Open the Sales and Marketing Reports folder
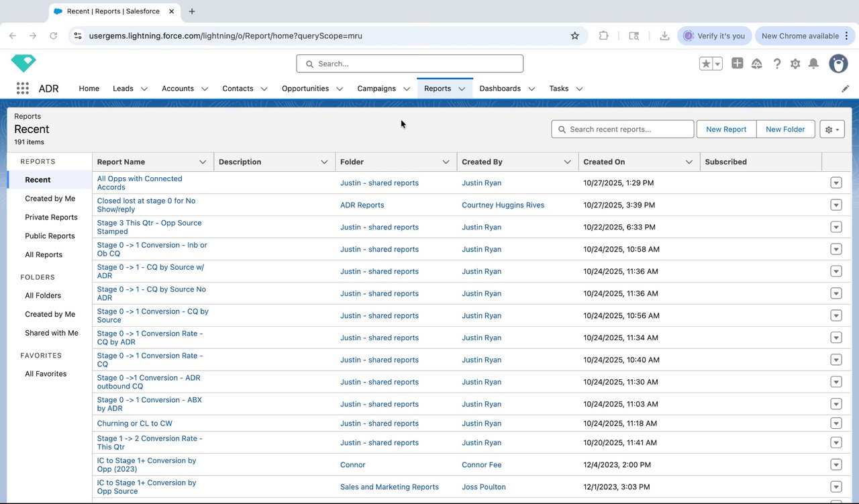Screen dimensions: 859x504 pyautogui.click(x=389, y=487)
